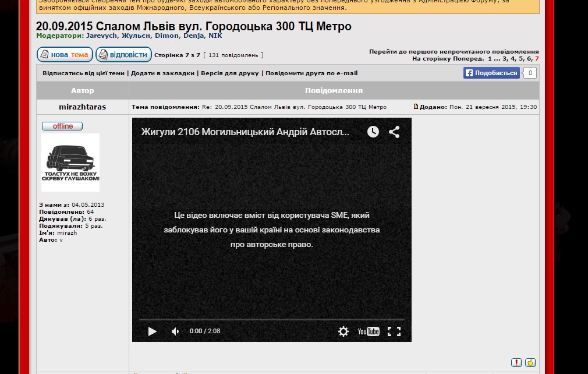Click the 'Повідомлення' column header
This screenshot has width=588, height=374.
click(x=334, y=90)
